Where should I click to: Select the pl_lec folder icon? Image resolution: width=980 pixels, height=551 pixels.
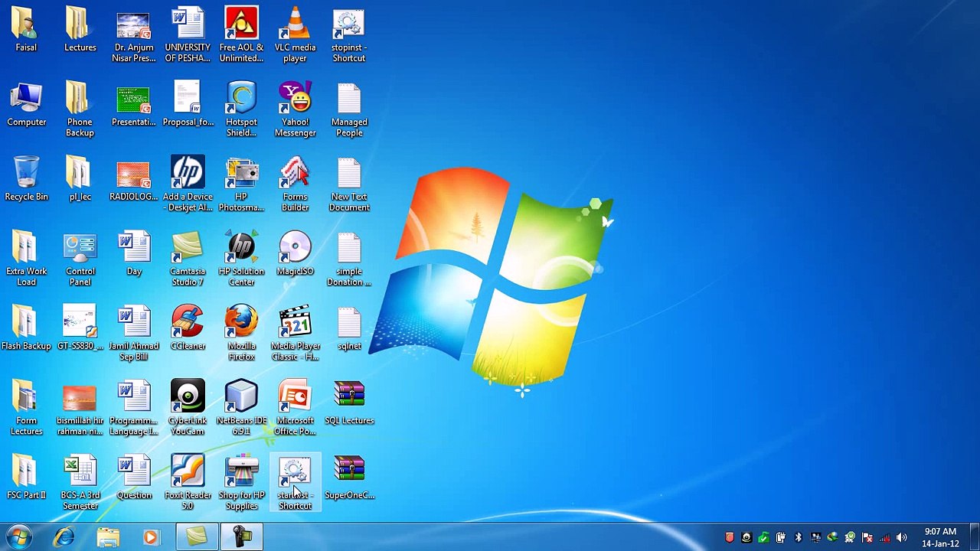(x=80, y=179)
